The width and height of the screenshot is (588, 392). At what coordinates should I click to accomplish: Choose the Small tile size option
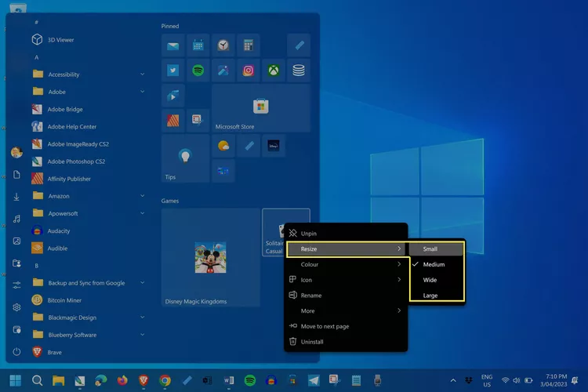(437, 249)
